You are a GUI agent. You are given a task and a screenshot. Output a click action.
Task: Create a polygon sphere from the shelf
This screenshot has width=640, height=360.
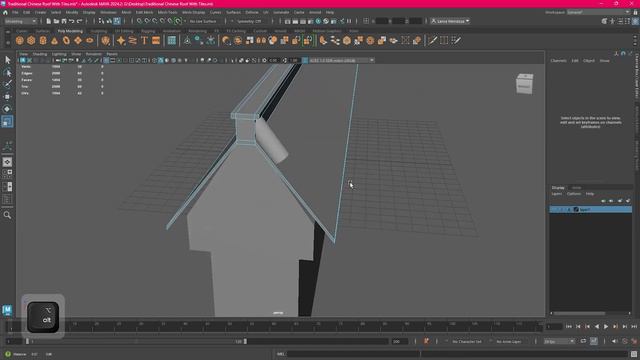(20, 40)
